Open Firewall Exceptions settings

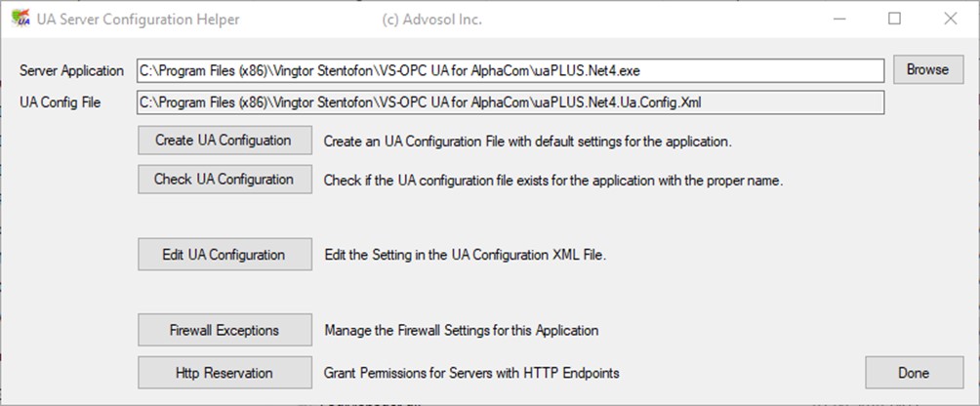pyautogui.click(x=224, y=330)
